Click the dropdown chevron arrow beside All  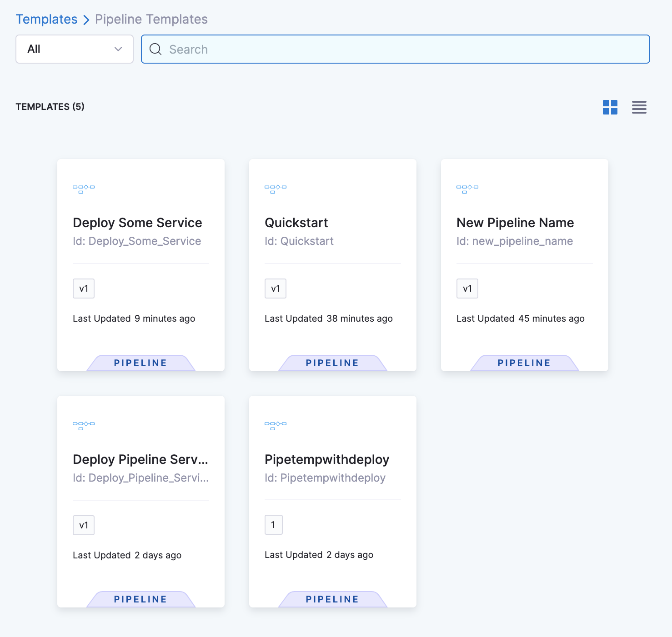(x=118, y=49)
